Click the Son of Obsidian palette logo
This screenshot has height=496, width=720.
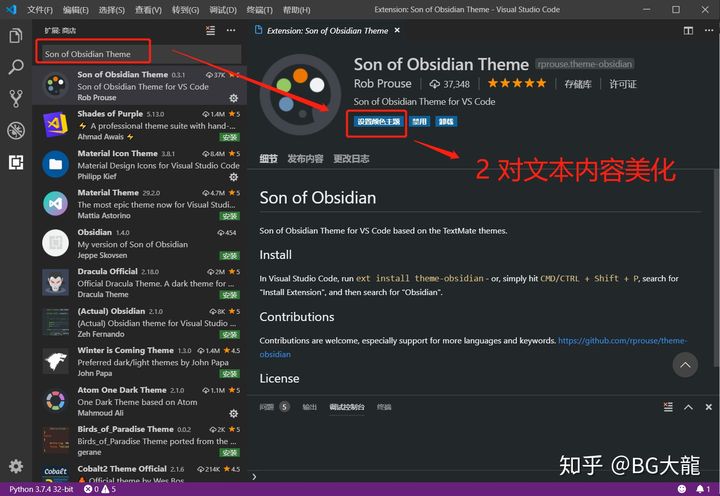click(x=300, y=95)
